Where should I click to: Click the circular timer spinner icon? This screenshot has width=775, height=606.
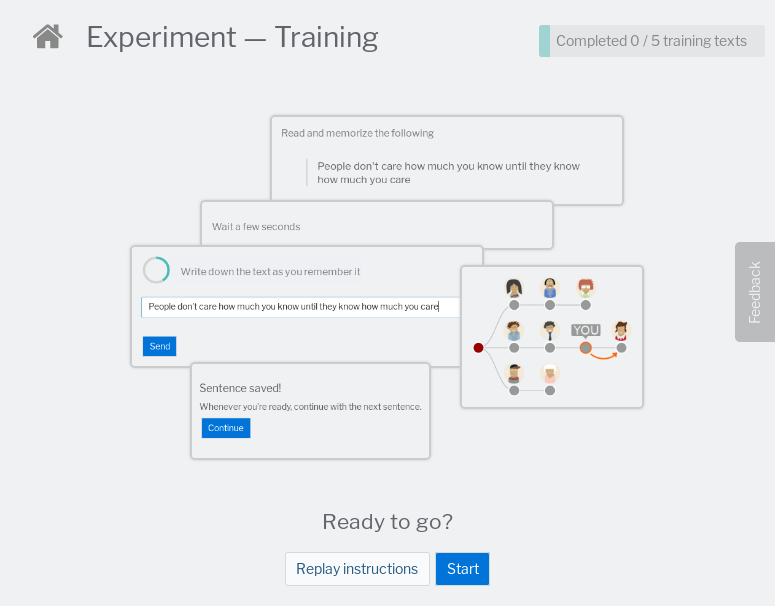156,270
